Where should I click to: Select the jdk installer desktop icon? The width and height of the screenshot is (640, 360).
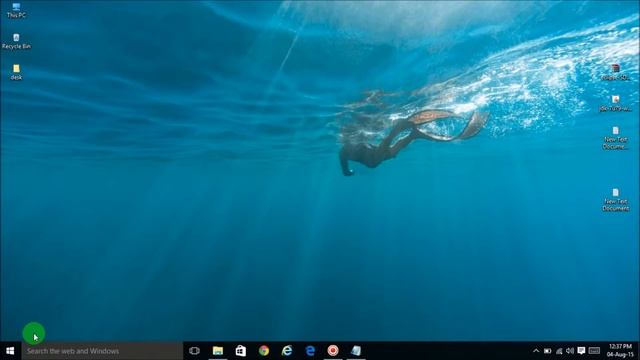coord(616,103)
